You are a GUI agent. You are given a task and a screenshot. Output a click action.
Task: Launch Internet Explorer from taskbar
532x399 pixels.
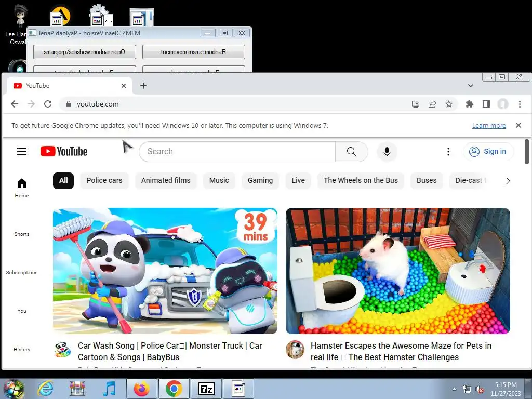[x=46, y=389]
